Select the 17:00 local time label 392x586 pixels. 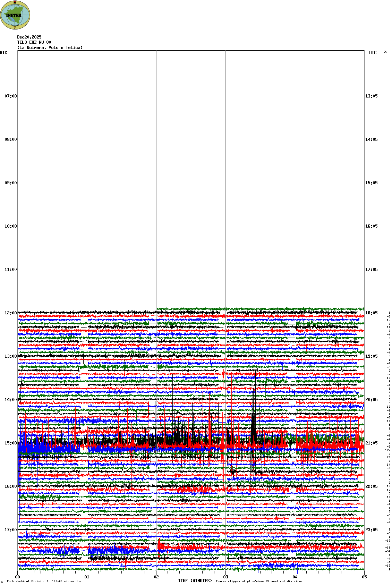point(10,530)
